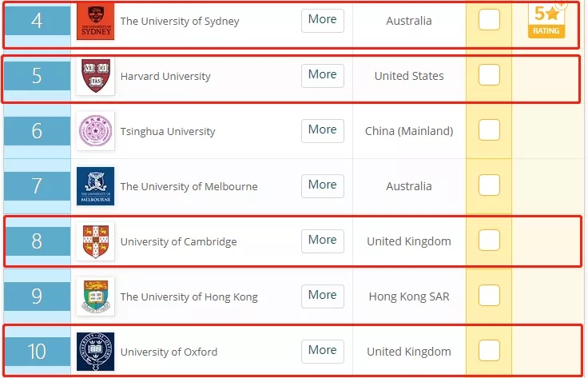
Task: Click the University of Oxford logo
Action: [95, 352]
